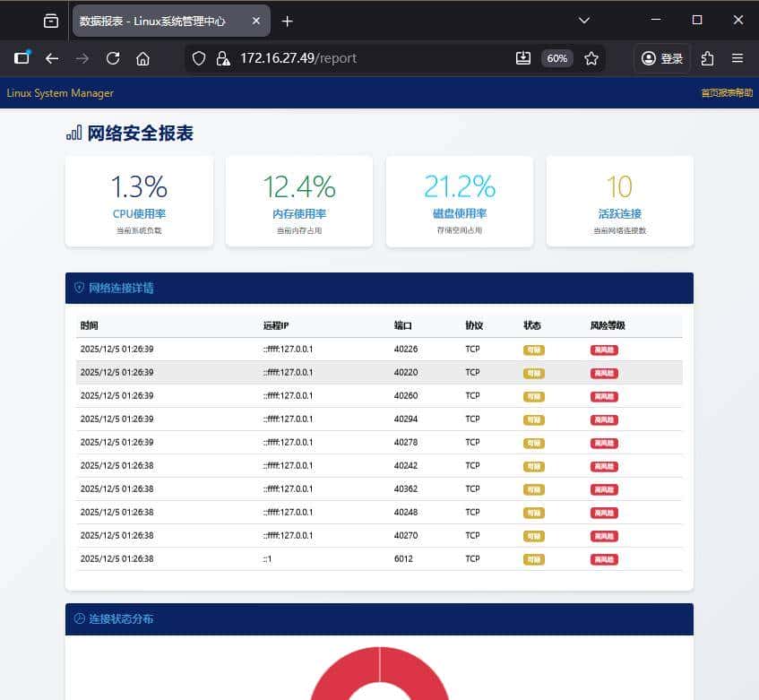Reload the page with the refresh icon
The width and height of the screenshot is (759, 700).
pyautogui.click(x=112, y=57)
